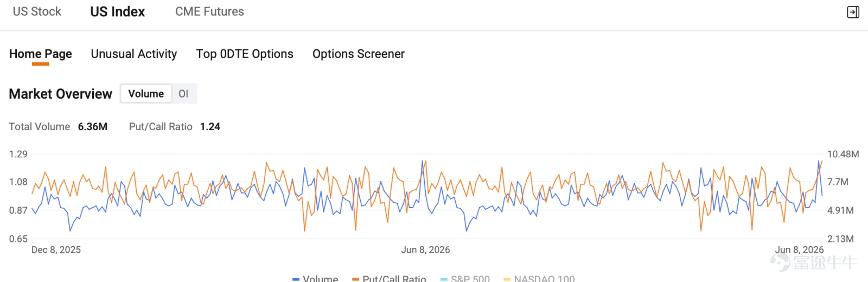Collapse the side panel using top-right arrow icon
The height and width of the screenshot is (282, 868).
tap(853, 12)
